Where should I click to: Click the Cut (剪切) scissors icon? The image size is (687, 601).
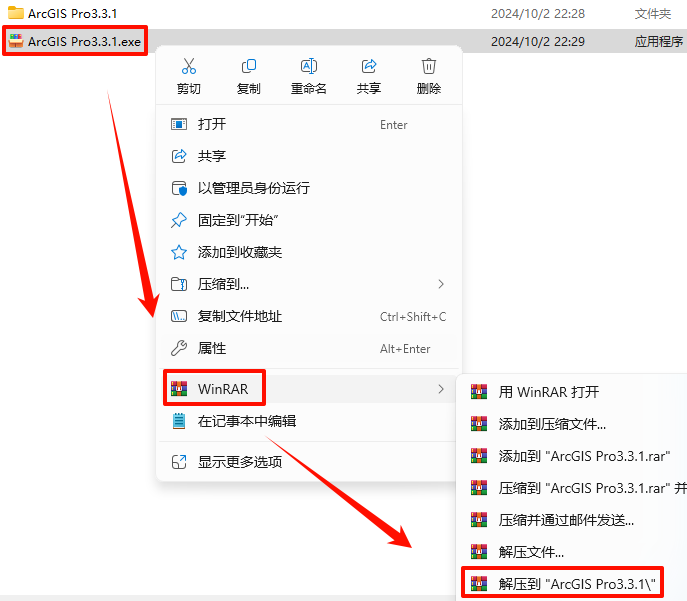(x=189, y=66)
